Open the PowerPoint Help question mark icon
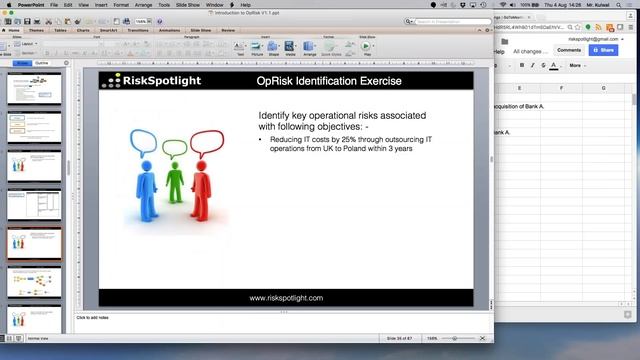Viewport: 640px width, 360px height. [x=160, y=21]
